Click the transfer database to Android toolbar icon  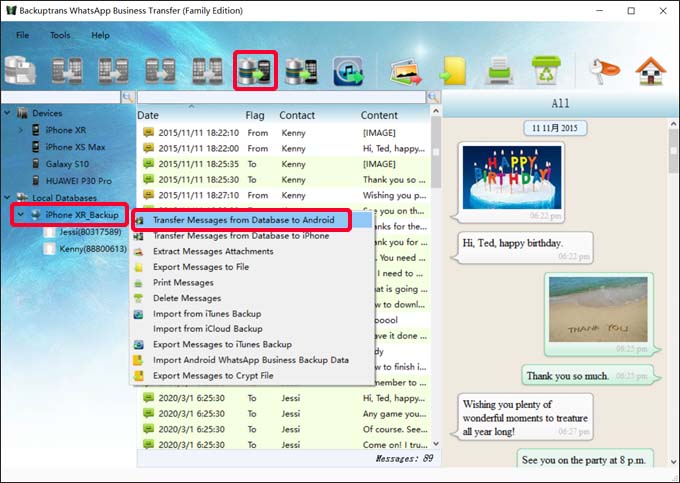tap(255, 71)
